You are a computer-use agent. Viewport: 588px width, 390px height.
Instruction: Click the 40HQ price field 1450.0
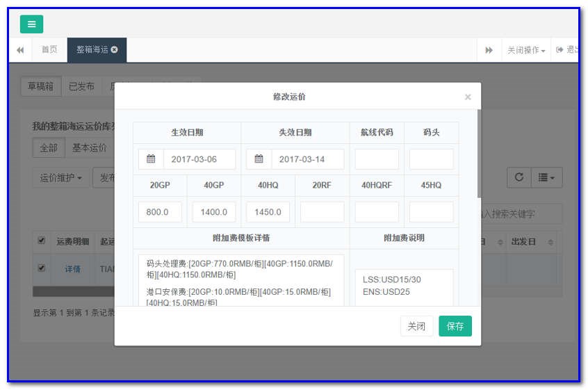(268, 212)
